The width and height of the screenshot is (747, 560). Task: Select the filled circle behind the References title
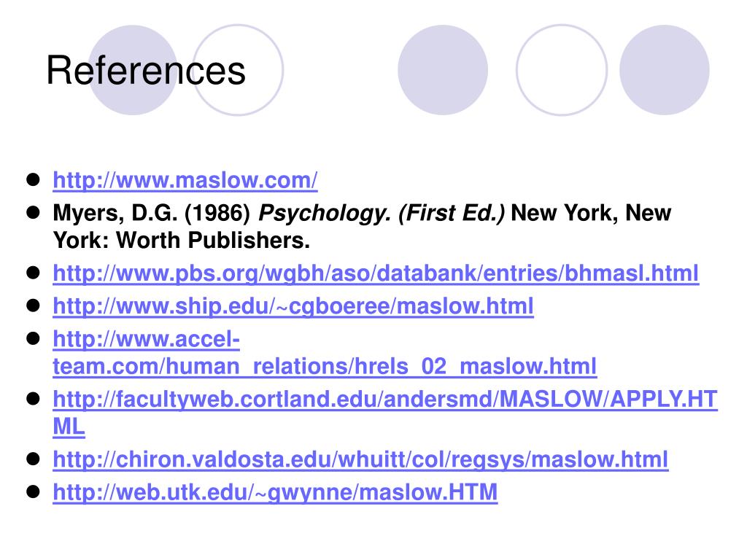tap(133, 70)
